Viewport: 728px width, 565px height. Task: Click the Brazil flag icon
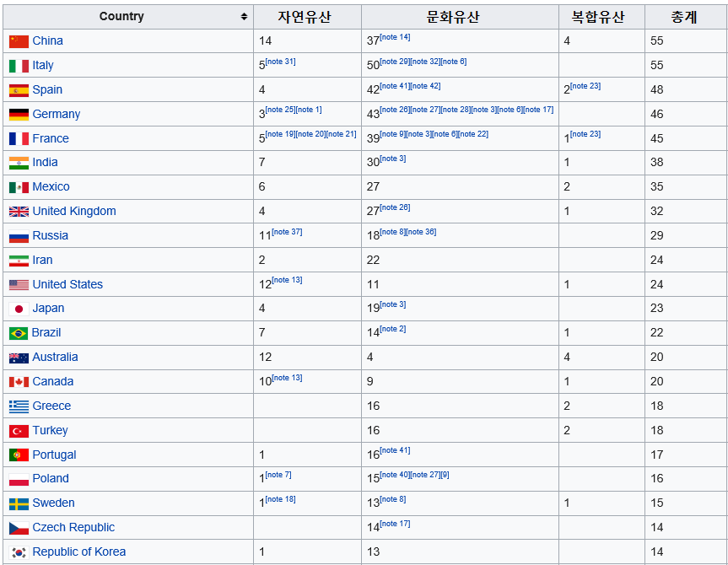coord(19,333)
